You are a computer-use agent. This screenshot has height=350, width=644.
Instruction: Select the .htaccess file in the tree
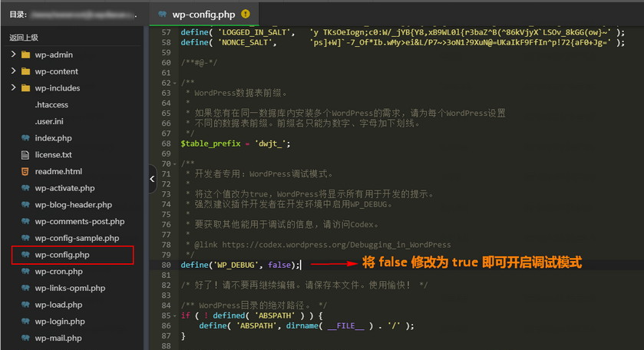[x=51, y=105]
